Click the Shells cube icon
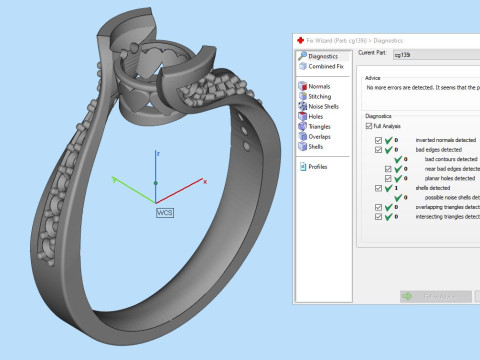The image size is (480, 360). pyautogui.click(x=303, y=146)
